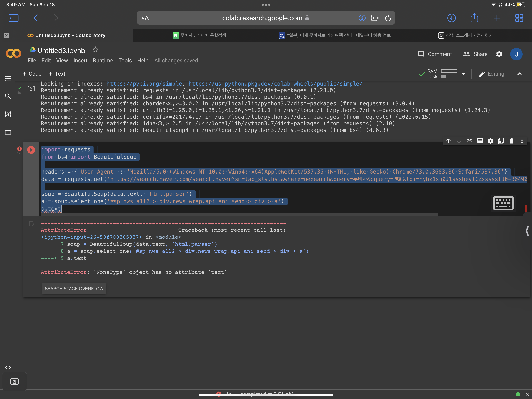The image size is (532, 399).
Task: Delete the selected code cell
Action: pos(512,141)
